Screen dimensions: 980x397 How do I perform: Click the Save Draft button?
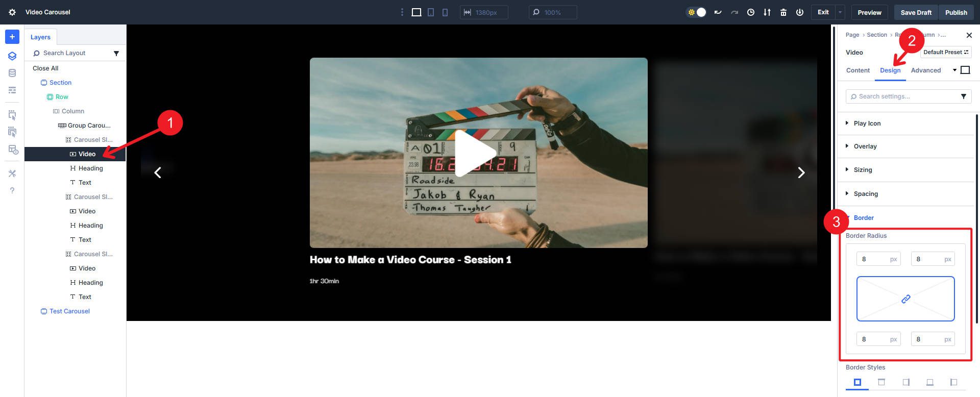(x=916, y=12)
